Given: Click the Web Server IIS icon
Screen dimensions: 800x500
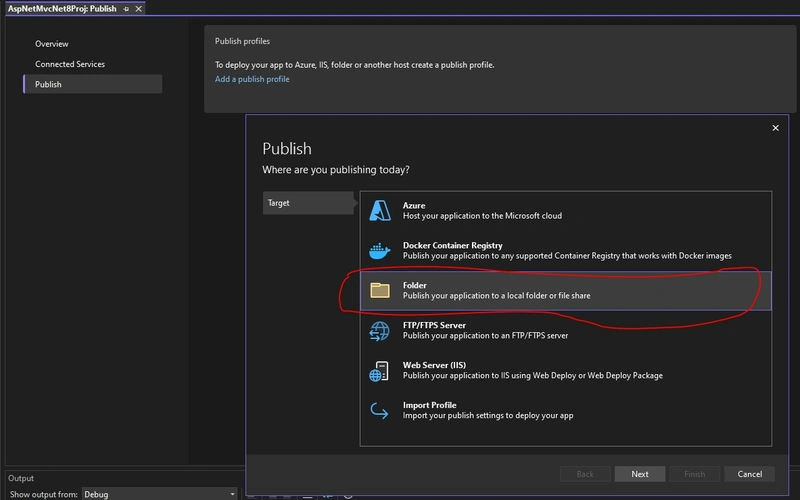Looking at the screenshot, I should (379, 371).
